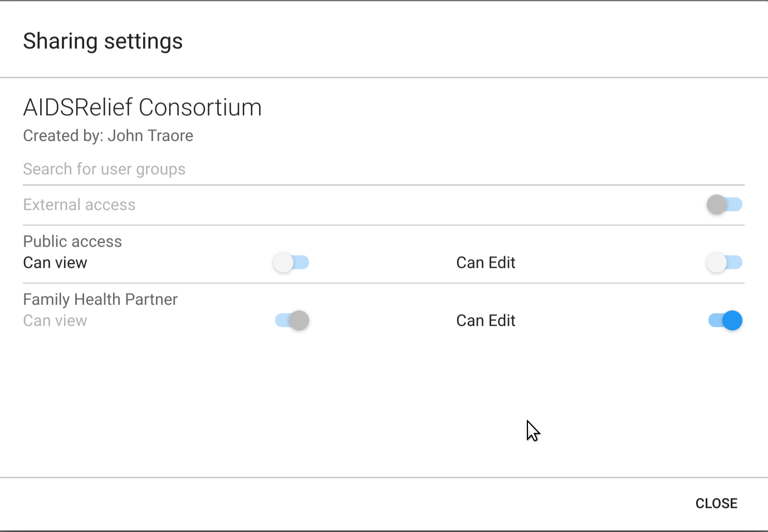Click Can view label under Family Health Partner
Screen dimensions: 768x532
55,320
